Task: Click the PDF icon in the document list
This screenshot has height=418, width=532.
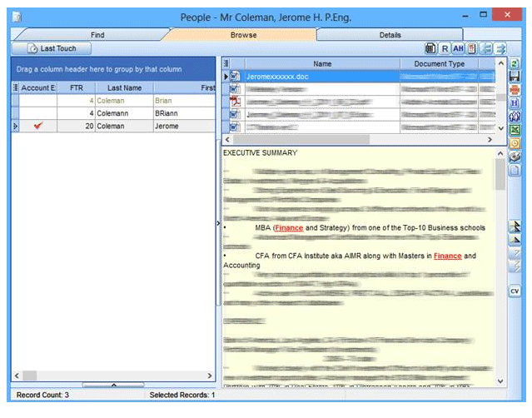Action: click(235, 101)
